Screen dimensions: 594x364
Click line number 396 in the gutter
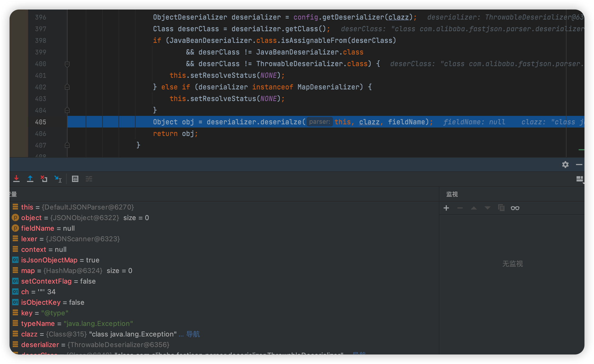coord(40,17)
